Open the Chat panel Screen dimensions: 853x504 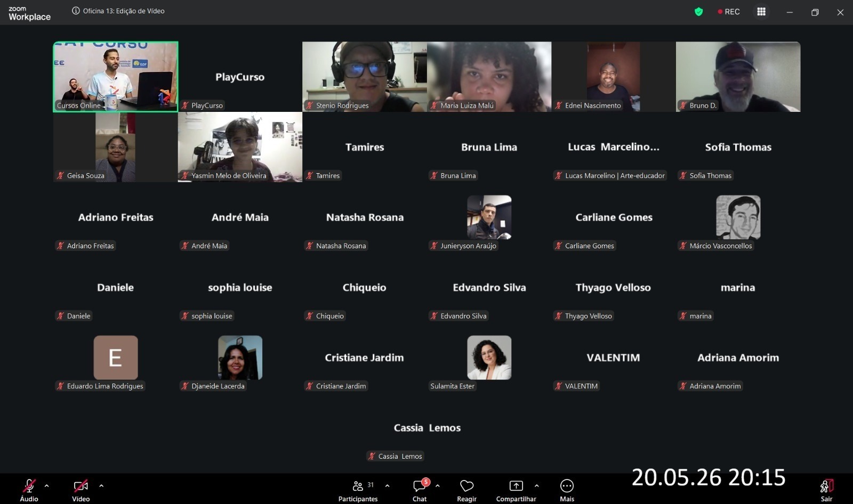coord(420,490)
